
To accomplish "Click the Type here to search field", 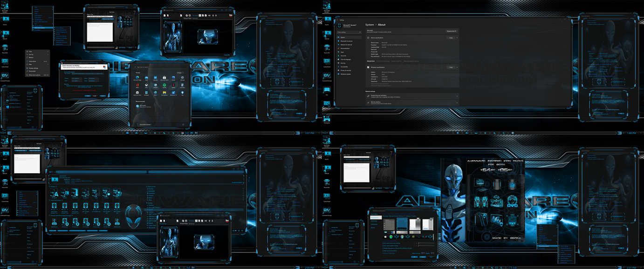I will pyautogui.click(x=160, y=67).
